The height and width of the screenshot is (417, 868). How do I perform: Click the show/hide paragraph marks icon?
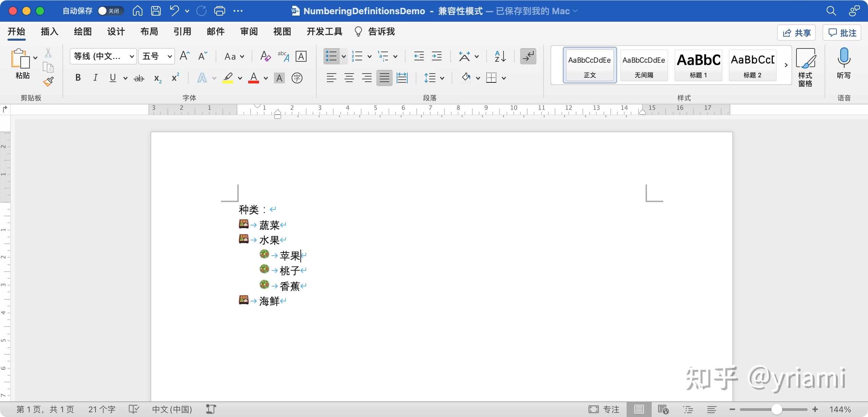click(528, 56)
